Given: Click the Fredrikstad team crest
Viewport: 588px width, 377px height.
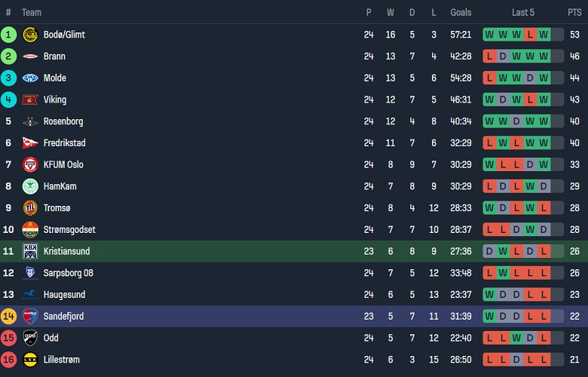Looking at the screenshot, I should [30, 143].
